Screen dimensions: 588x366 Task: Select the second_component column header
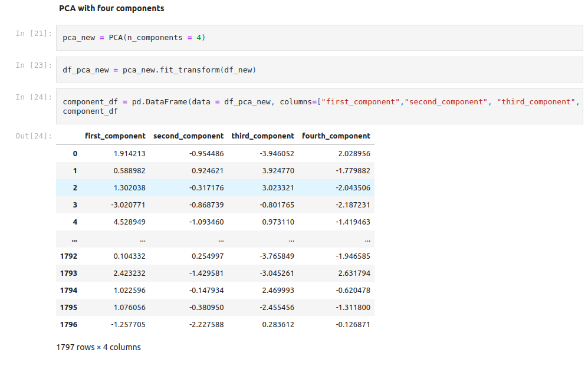click(x=188, y=136)
